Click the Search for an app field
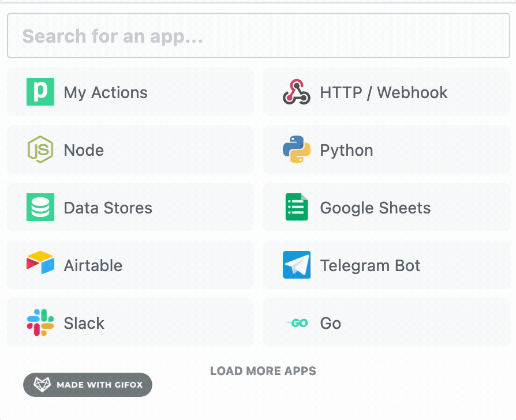Screen dimensions: 516x420 pos(259,36)
